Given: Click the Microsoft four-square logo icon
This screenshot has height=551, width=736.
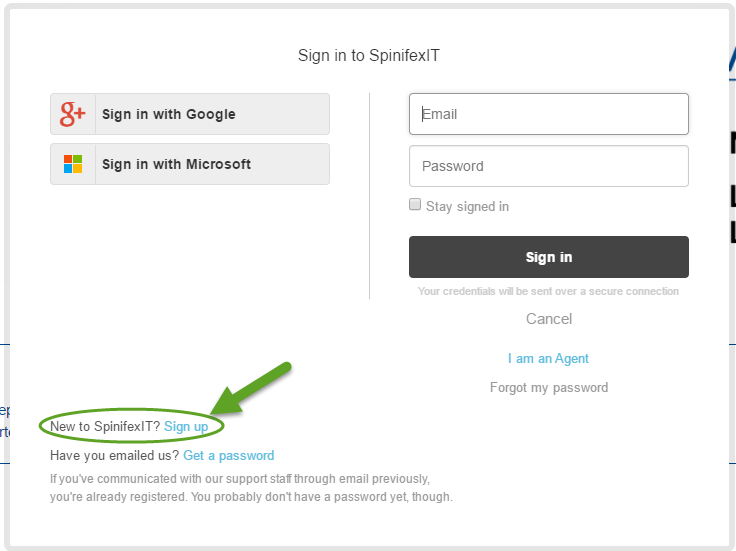Looking at the screenshot, I should coord(72,164).
